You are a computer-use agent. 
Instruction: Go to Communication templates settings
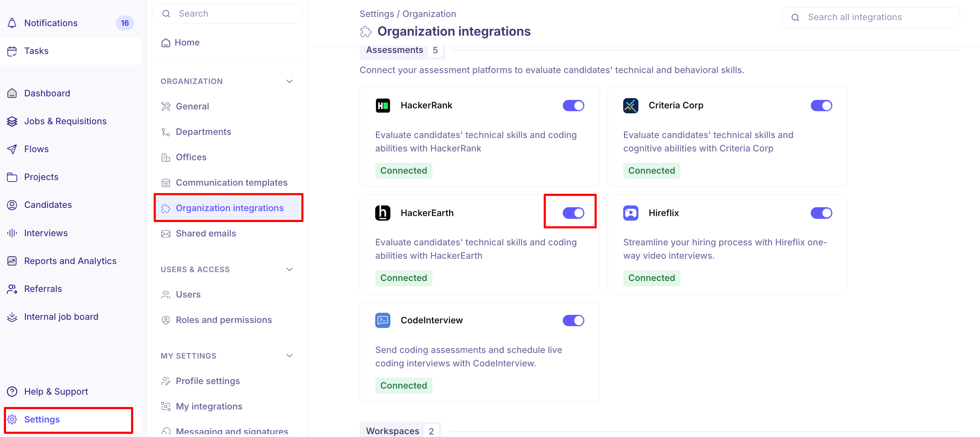click(x=228, y=183)
